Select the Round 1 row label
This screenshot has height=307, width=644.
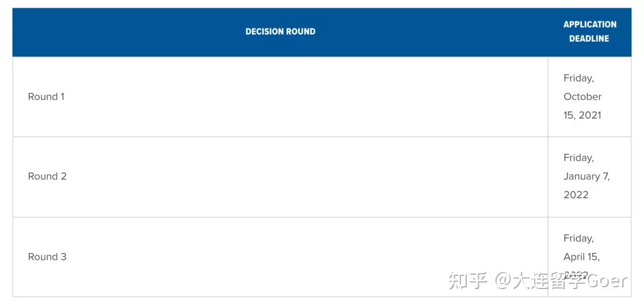point(46,97)
